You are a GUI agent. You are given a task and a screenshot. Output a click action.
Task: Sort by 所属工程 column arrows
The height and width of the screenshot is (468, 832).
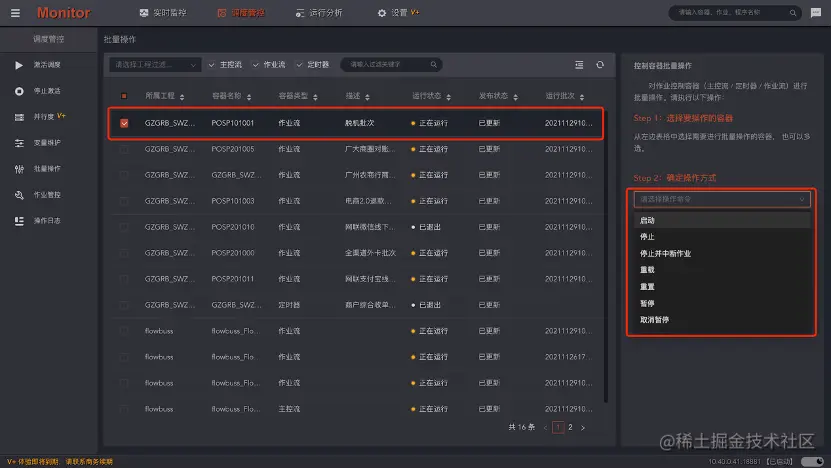[182, 97]
